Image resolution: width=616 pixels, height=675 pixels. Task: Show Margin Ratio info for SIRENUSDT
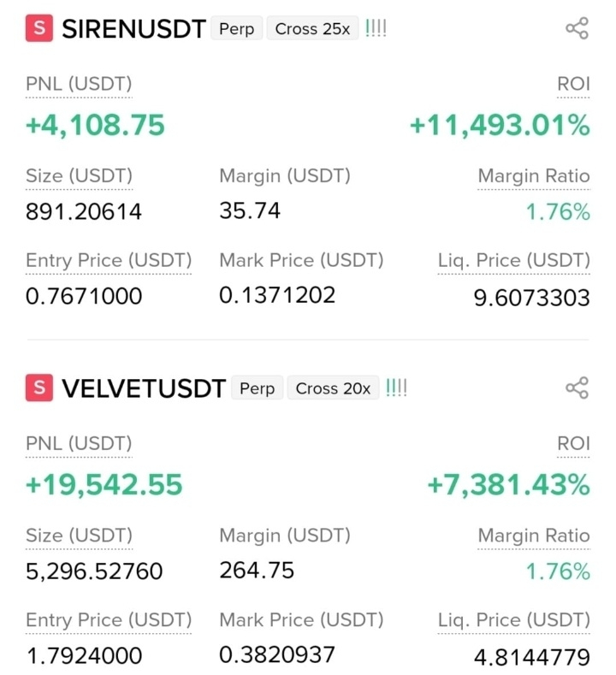click(534, 176)
